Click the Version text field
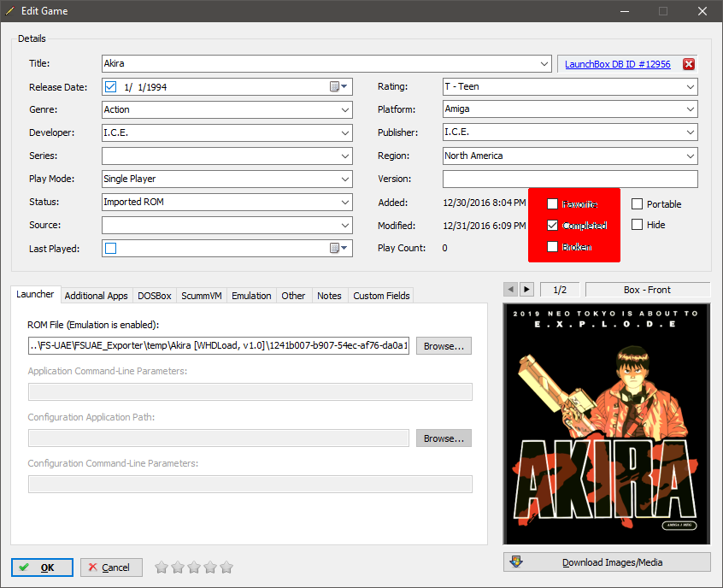This screenshot has width=723, height=588. tap(570, 179)
